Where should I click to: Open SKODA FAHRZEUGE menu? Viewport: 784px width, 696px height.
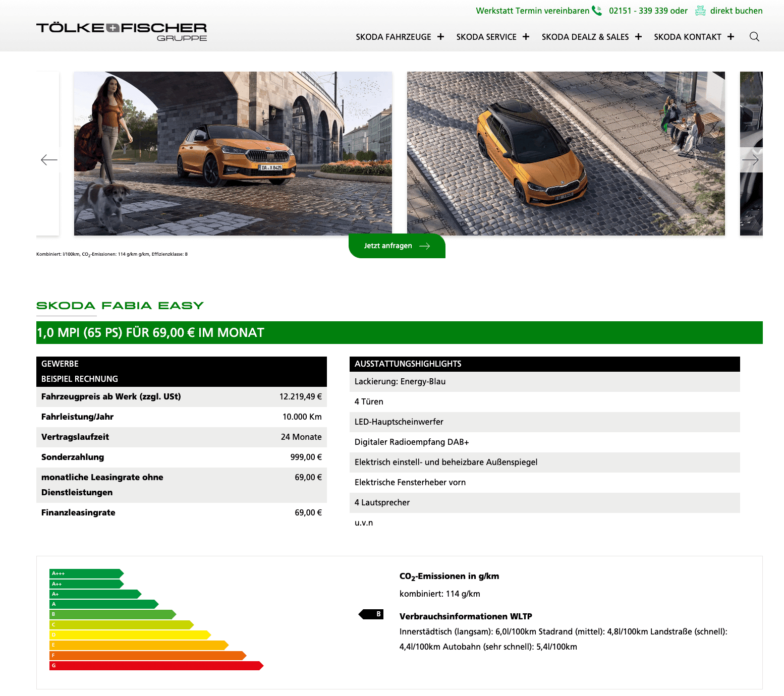(394, 37)
